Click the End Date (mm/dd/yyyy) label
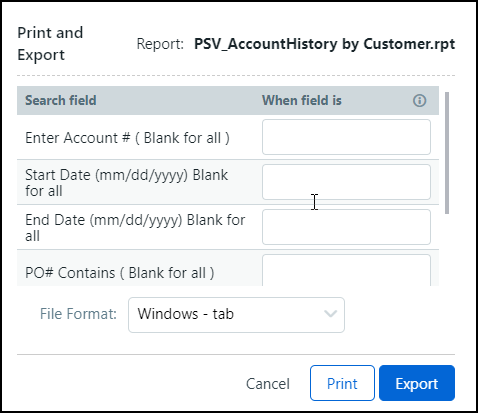 coord(135,228)
